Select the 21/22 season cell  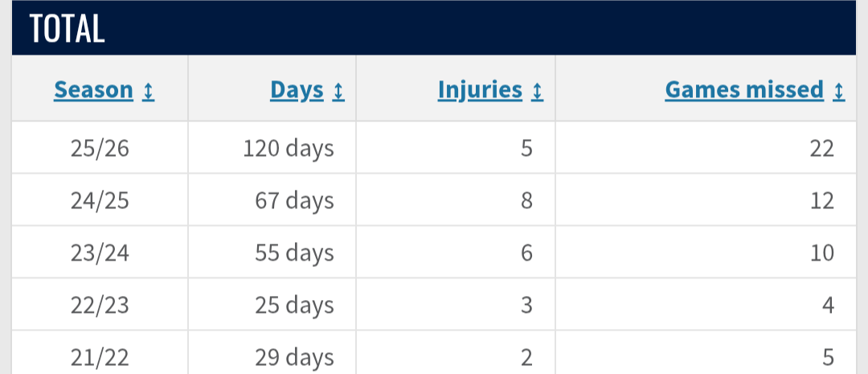(100, 355)
